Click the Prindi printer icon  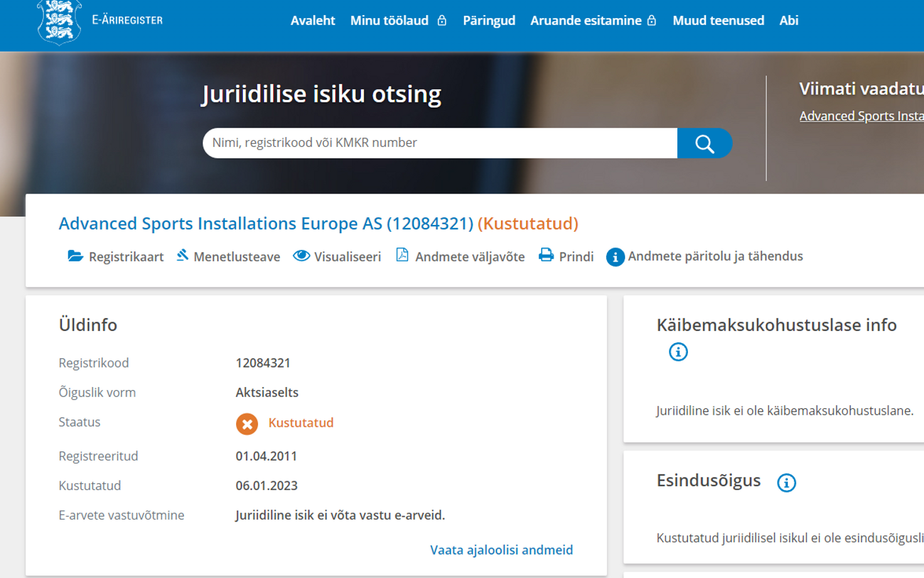pyautogui.click(x=546, y=255)
